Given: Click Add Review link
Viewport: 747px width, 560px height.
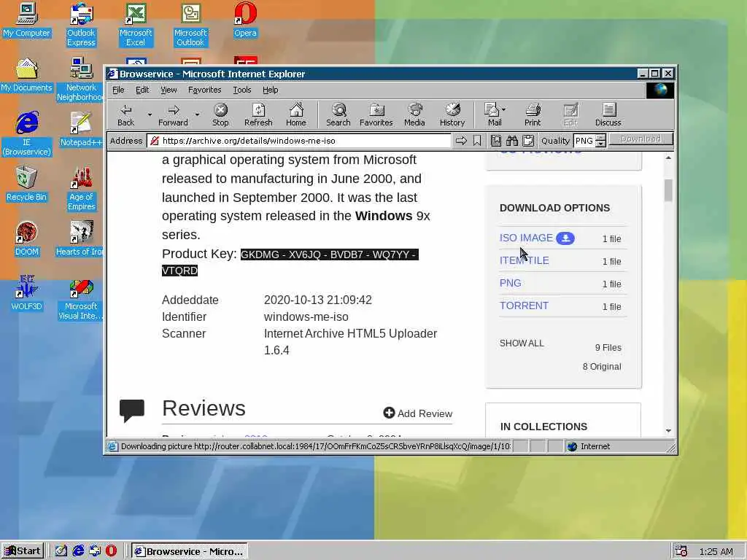Looking at the screenshot, I should (418, 413).
